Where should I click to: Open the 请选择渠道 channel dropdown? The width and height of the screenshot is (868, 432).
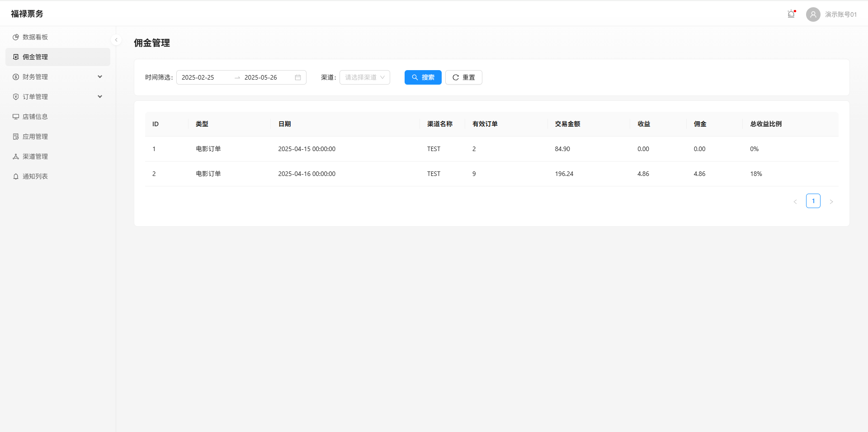coord(364,77)
